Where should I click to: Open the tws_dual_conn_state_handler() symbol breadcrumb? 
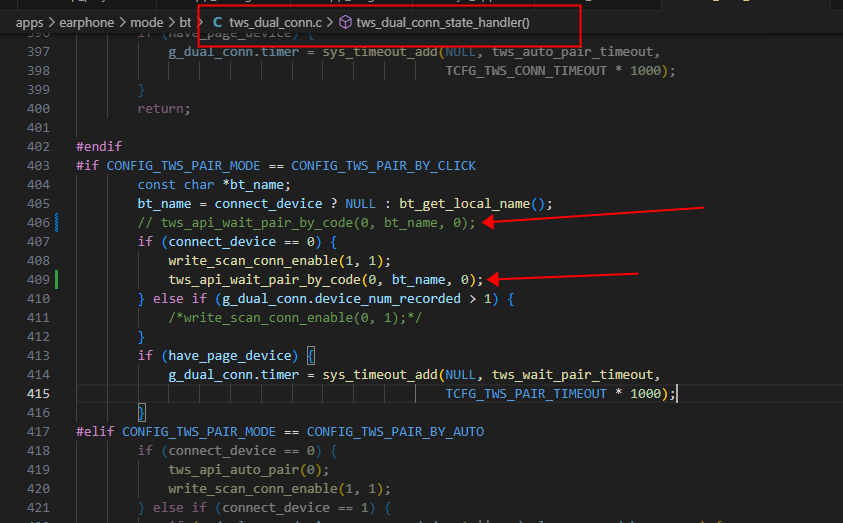tap(443, 23)
